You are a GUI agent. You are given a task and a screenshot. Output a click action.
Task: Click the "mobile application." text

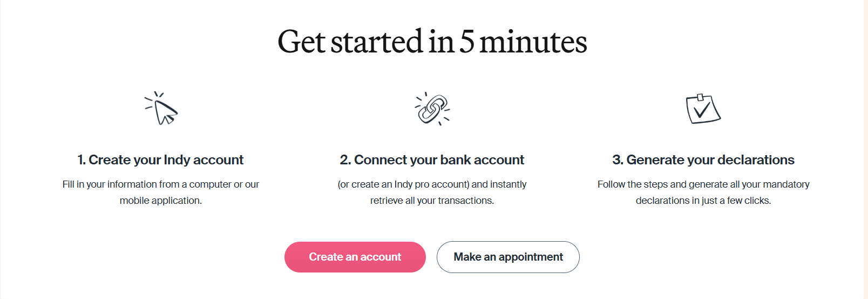(160, 201)
